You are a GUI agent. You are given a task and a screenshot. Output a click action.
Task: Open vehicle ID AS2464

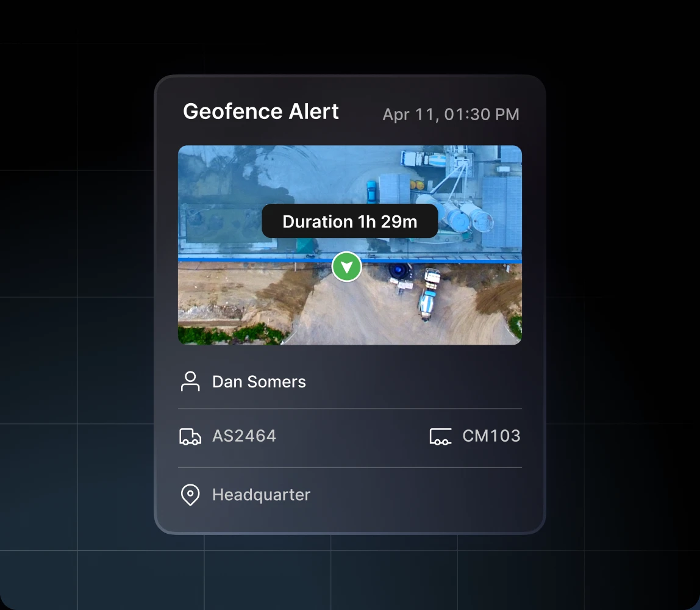pos(244,436)
